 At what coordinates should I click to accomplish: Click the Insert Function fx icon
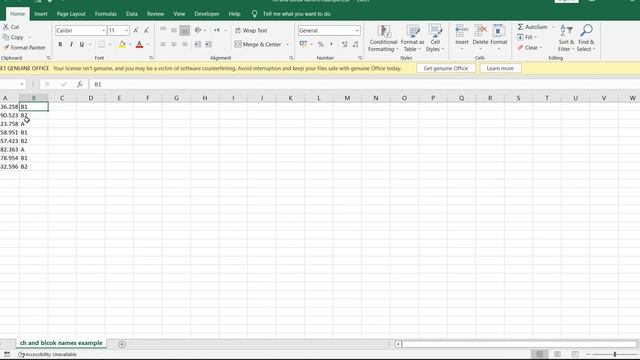click(x=80, y=84)
